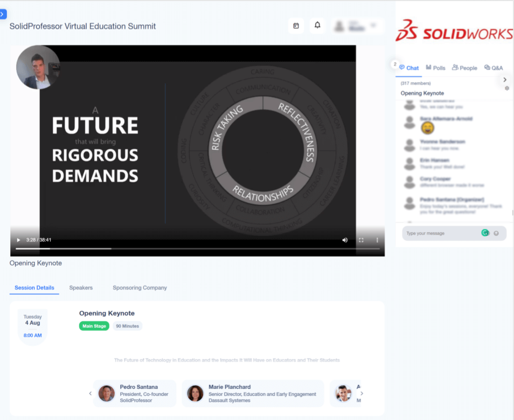The width and height of the screenshot is (514, 420).
Task: Show previous speaker with left arrow
Action: tap(91, 393)
